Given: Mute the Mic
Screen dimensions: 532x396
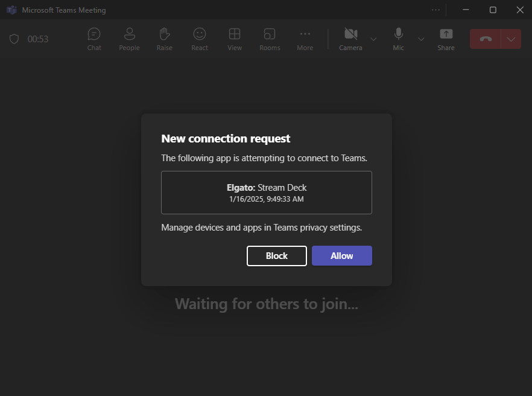Looking at the screenshot, I should (398, 39).
